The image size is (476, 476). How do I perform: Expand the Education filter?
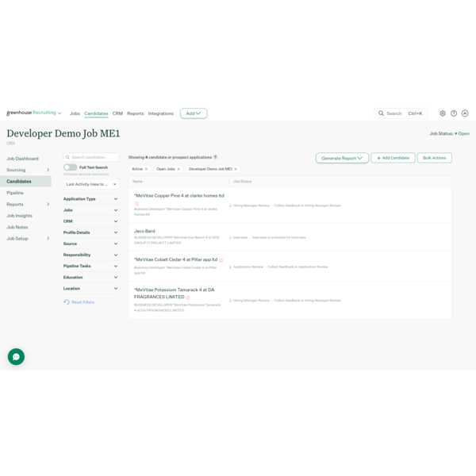pyautogui.click(x=90, y=278)
